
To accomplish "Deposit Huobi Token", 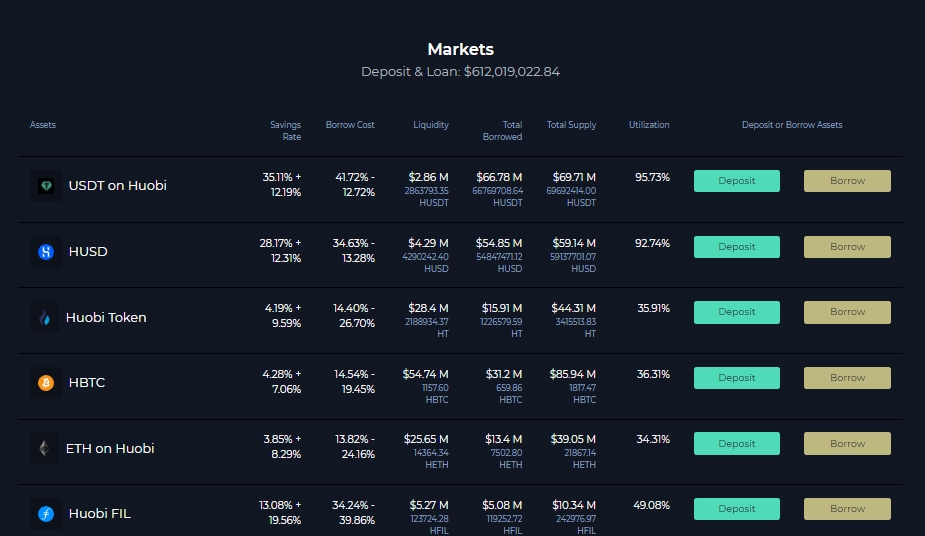I will click(736, 312).
